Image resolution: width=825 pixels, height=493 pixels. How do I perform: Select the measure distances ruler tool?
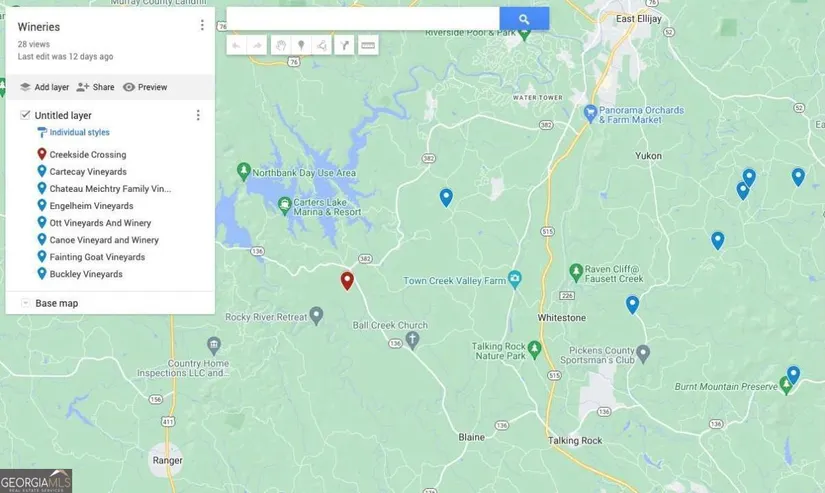pyautogui.click(x=368, y=45)
